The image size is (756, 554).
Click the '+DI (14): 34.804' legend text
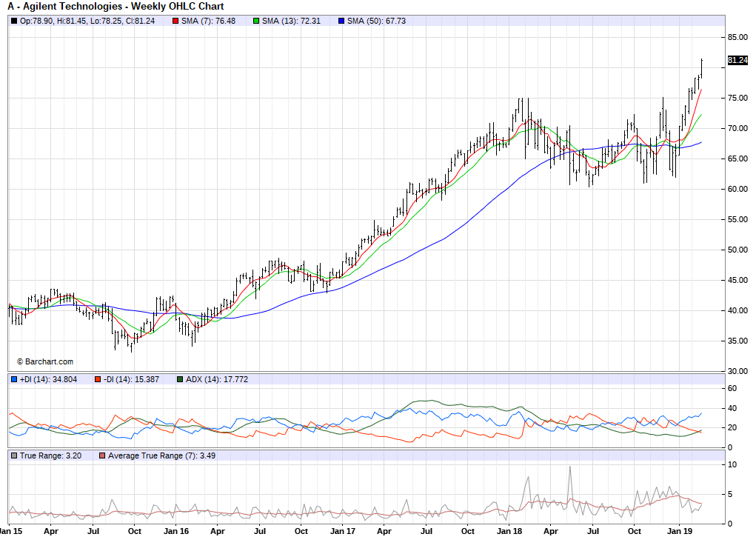pyautogui.click(x=48, y=379)
